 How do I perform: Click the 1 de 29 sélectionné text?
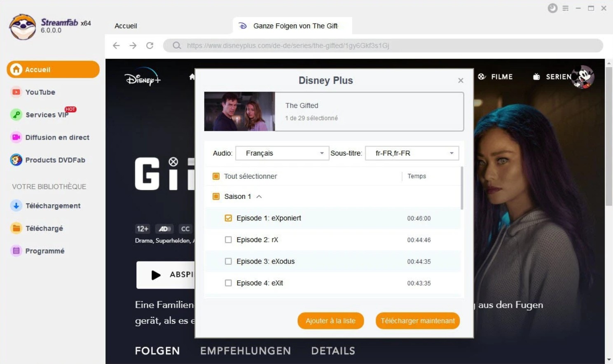(x=311, y=118)
